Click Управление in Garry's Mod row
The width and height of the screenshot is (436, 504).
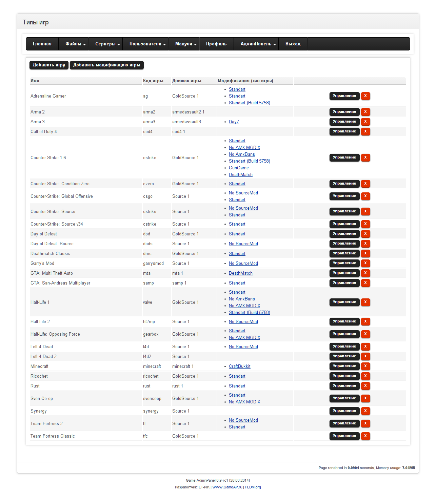coord(344,263)
